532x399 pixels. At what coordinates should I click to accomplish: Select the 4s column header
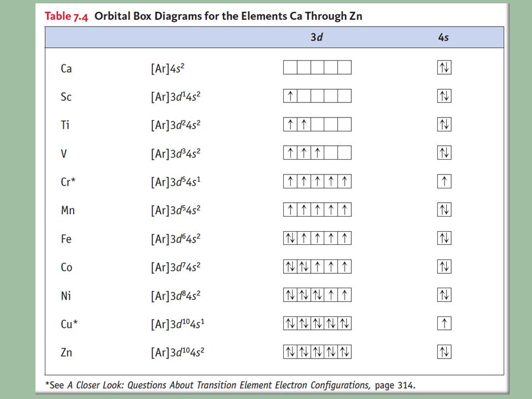coord(443,37)
